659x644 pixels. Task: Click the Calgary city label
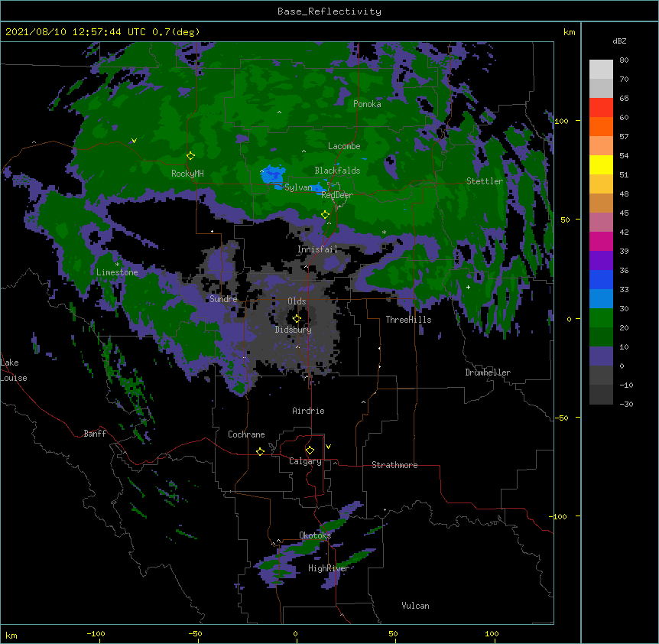(305, 461)
